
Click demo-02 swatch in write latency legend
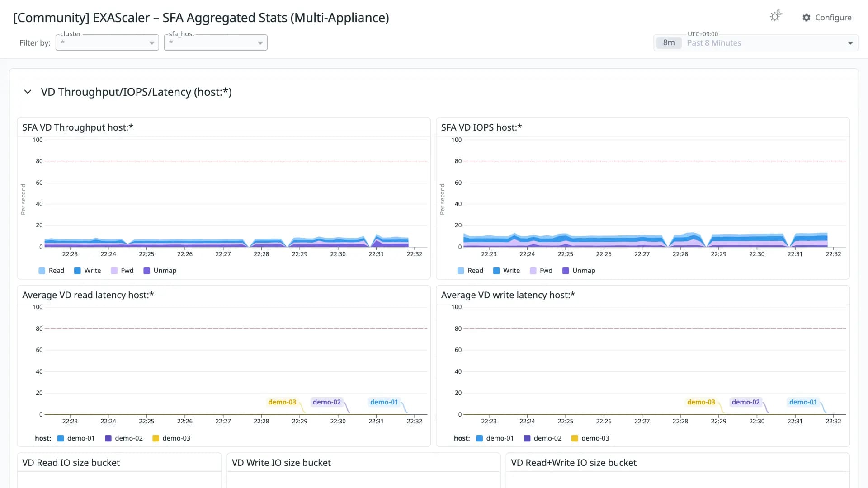[527, 438]
